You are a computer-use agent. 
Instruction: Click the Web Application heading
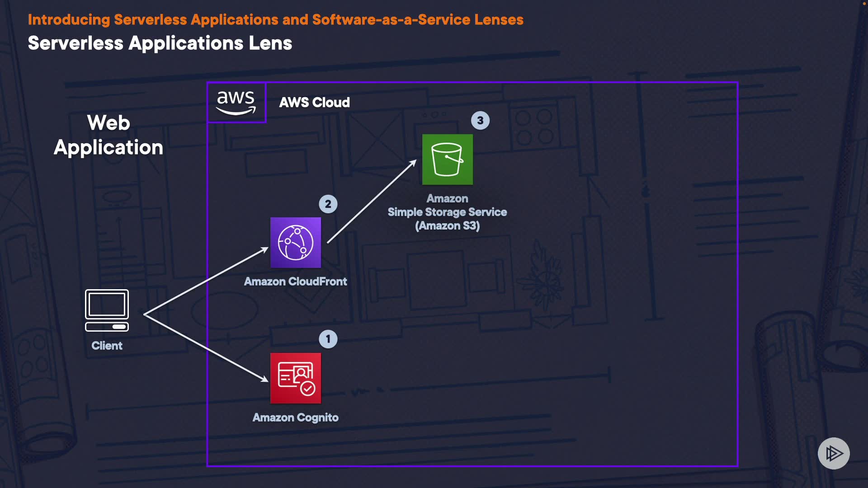108,135
